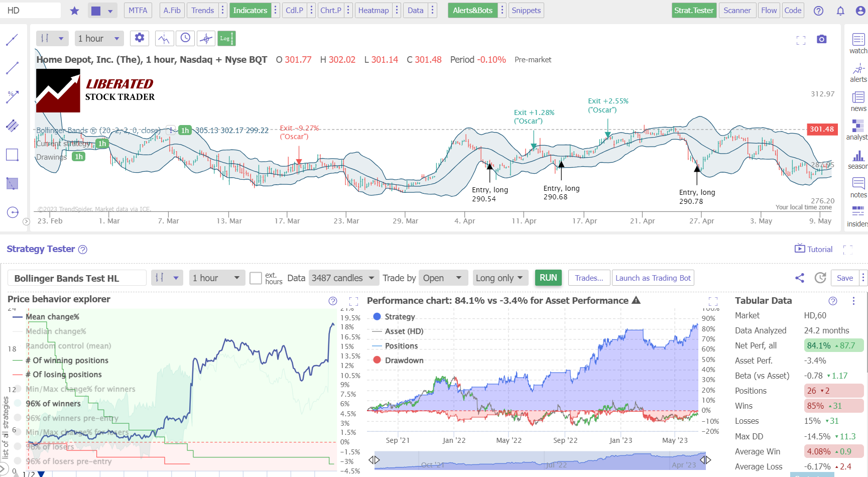Select the rectangle drawing tool
This screenshot has height=477, width=868.
click(12, 155)
